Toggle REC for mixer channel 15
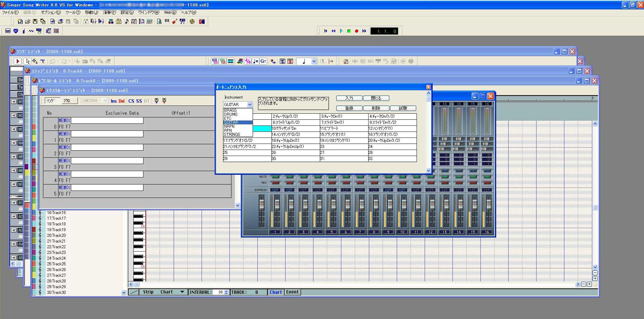 coord(473,183)
